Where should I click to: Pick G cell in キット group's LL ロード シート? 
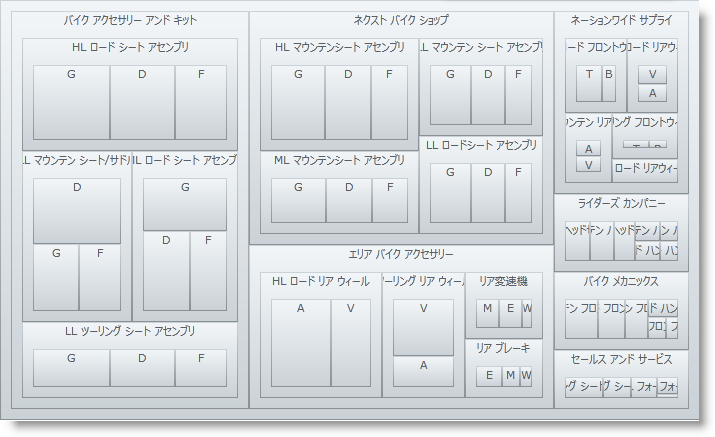point(185,204)
